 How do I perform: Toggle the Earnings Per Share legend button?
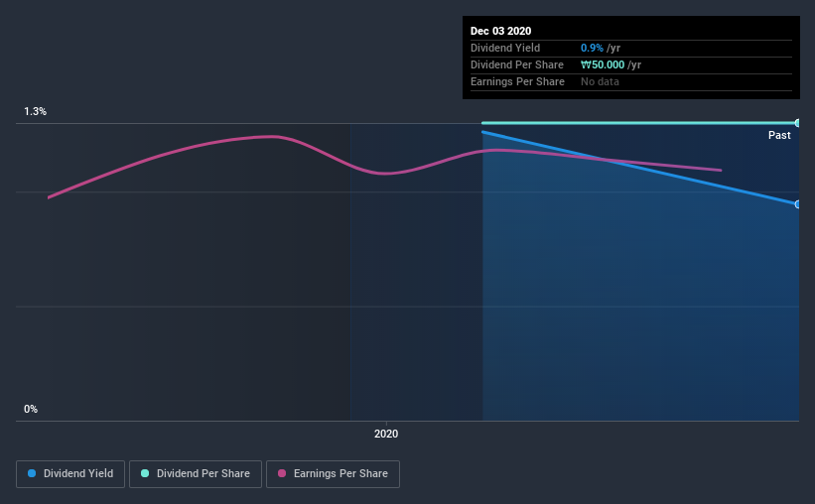point(333,474)
